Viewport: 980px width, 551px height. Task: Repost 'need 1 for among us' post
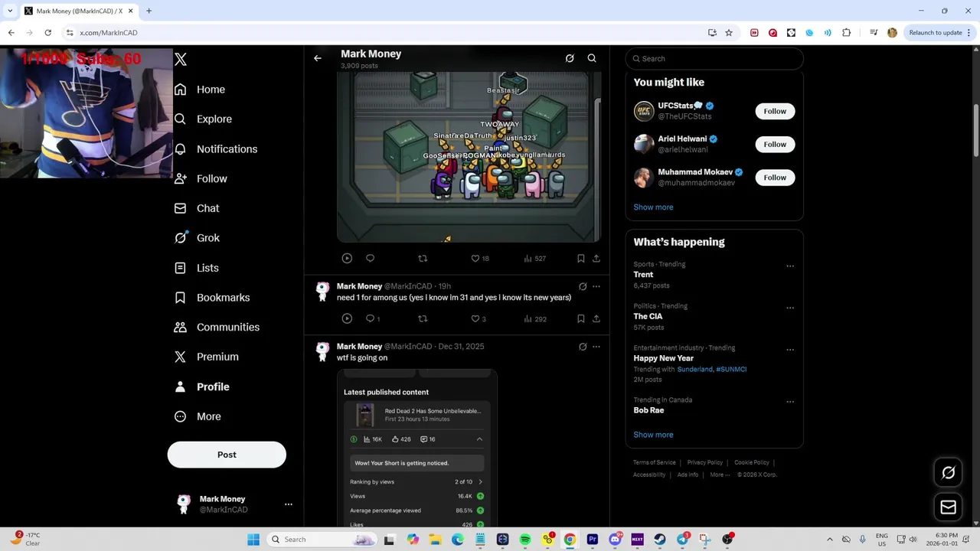point(423,319)
